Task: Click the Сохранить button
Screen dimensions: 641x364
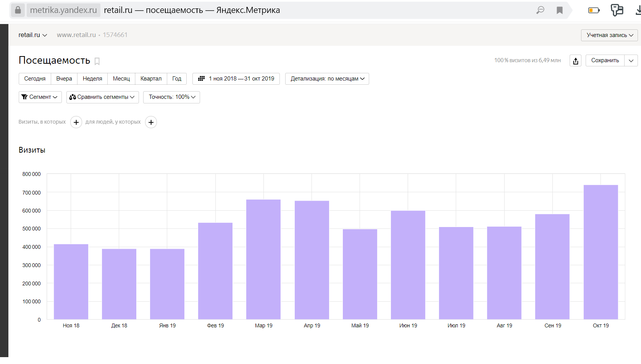Action: pos(605,60)
